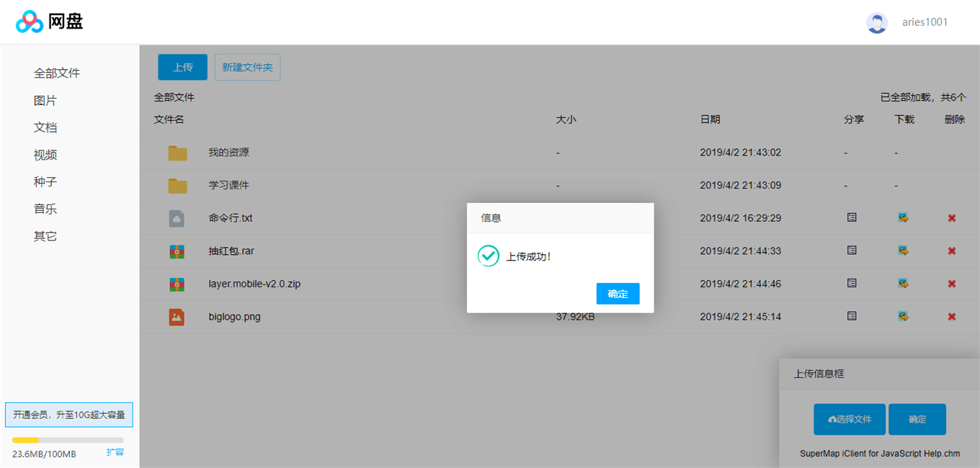
Task: Click the 上传 button
Action: (183, 67)
